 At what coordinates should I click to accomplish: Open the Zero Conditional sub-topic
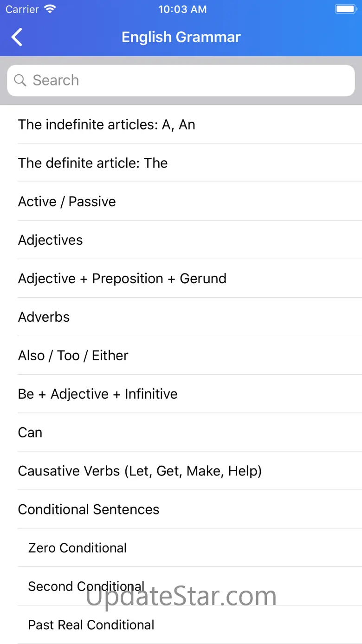point(78,548)
